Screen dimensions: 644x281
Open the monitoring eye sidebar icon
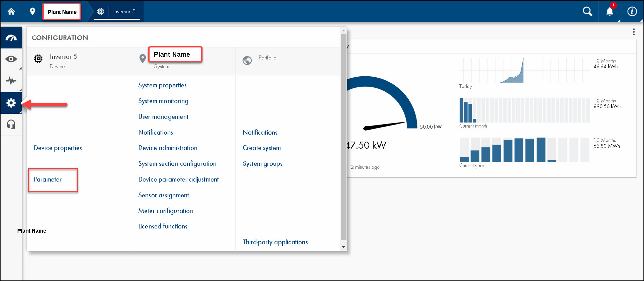pos(11,59)
